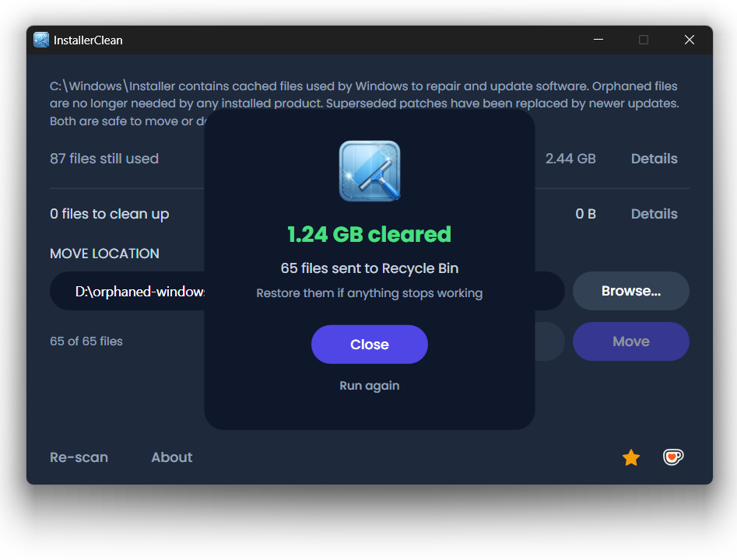737x560 pixels.
Task: Select the "87 files still used" row label
Action: point(104,159)
